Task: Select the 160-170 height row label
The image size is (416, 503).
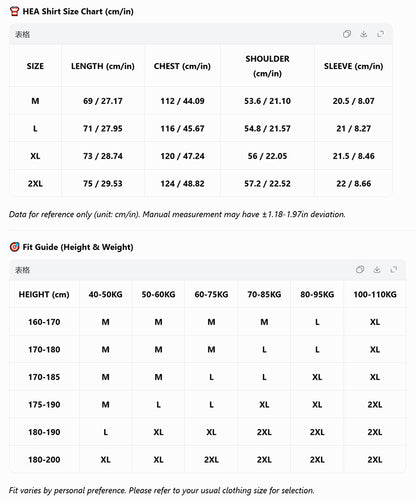Action: coord(44,322)
